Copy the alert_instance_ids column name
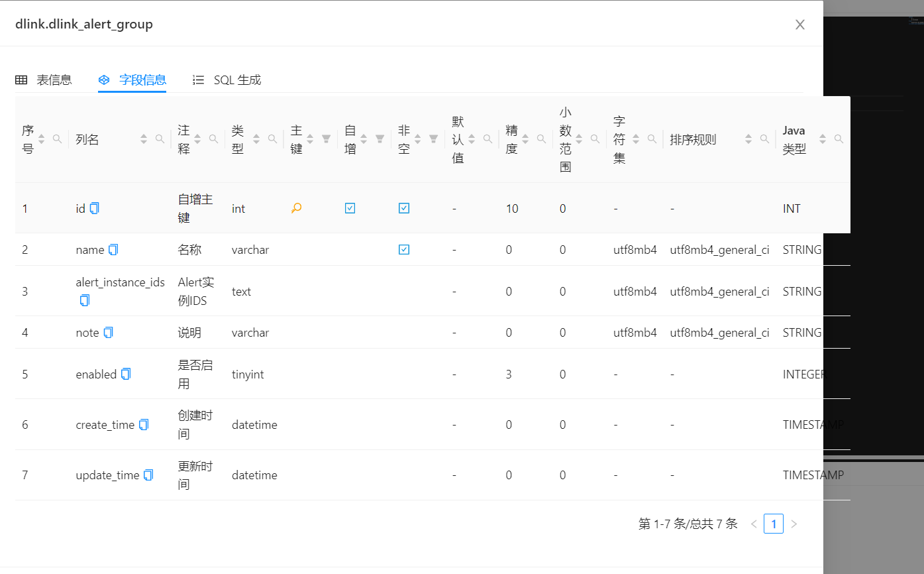Image resolution: width=924 pixels, height=574 pixels. tap(84, 300)
